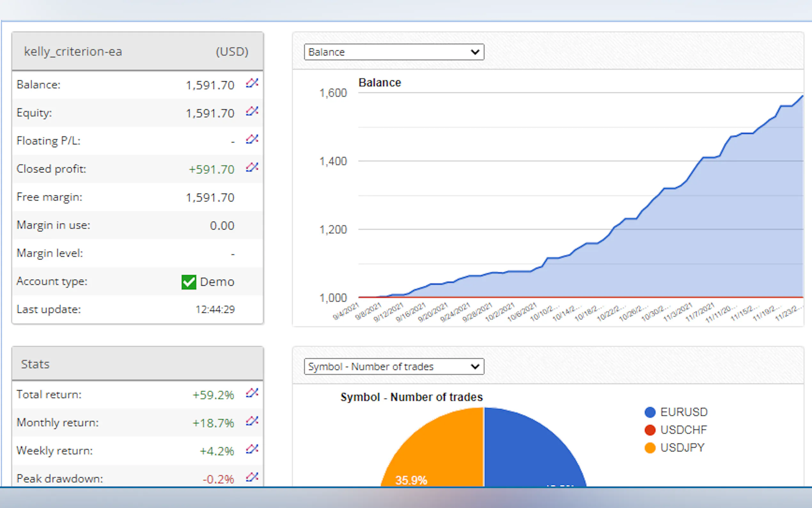This screenshot has height=508, width=812.
Task: Click the Peak drawdown chart icon
Action: pyautogui.click(x=252, y=477)
